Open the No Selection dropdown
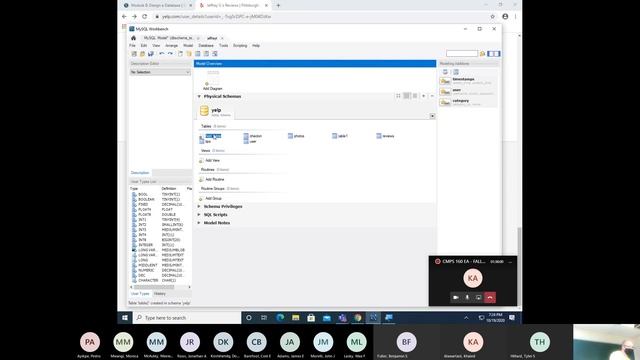This screenshot has height=360, width=640. point(160,72)
